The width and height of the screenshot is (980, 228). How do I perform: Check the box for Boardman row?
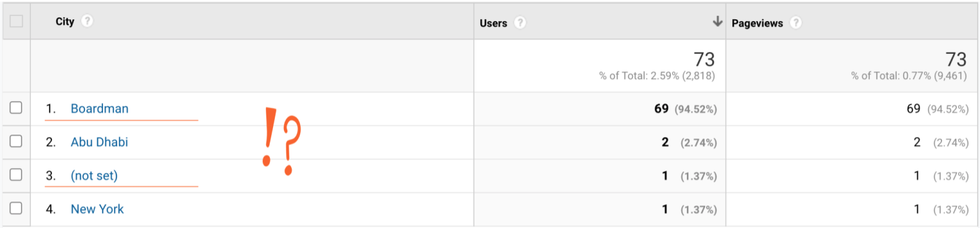pos(16,108)
